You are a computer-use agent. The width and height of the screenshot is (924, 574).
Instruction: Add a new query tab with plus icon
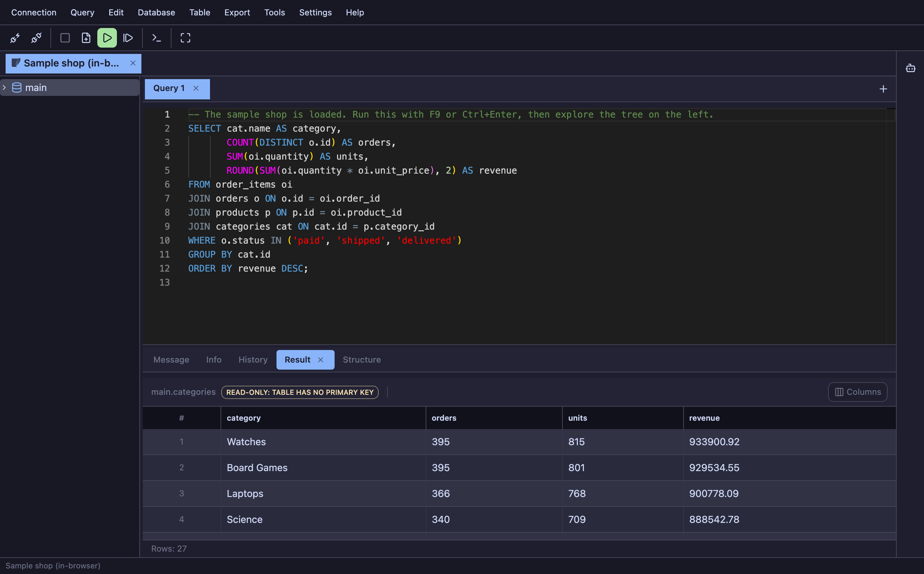pyautogui.click(x=883, y=89)
